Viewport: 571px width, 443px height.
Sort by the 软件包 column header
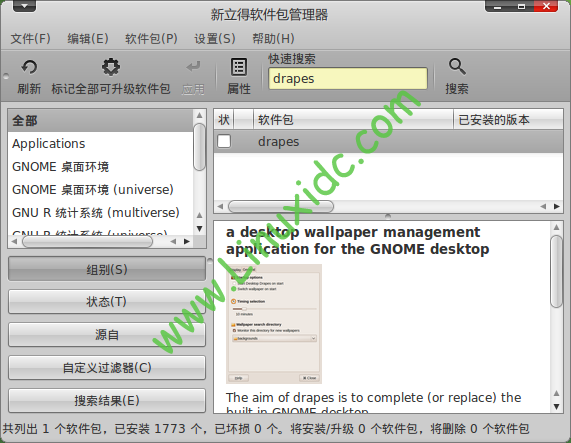pyautogui.click(x=353, y=119)
